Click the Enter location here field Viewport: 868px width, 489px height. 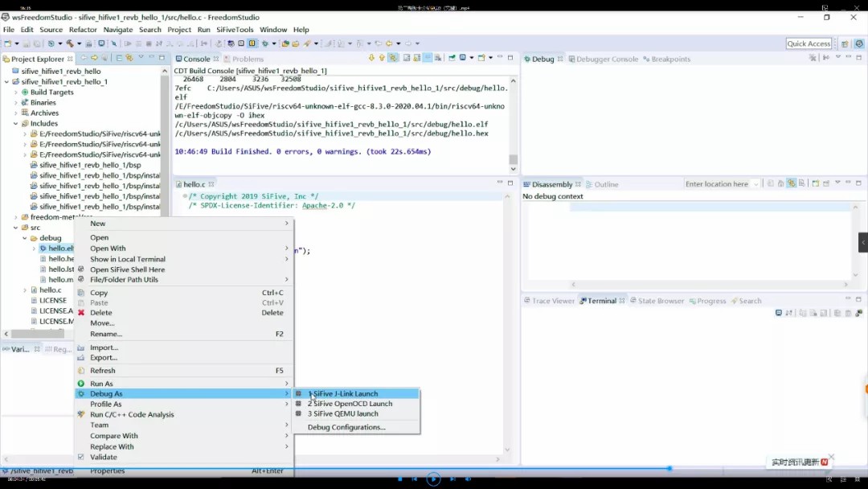click(x=716, y=184)
